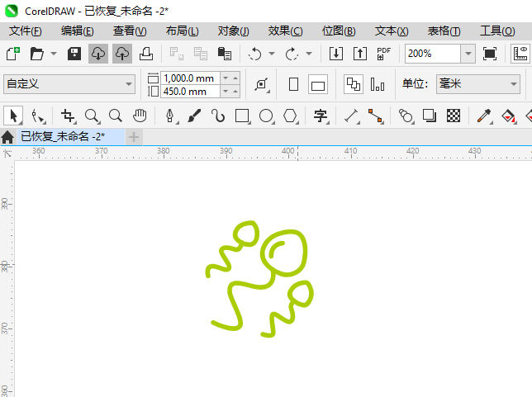532x397 pixels.
Task: Decrease page height with down stepper
Action: pos(226,92)
